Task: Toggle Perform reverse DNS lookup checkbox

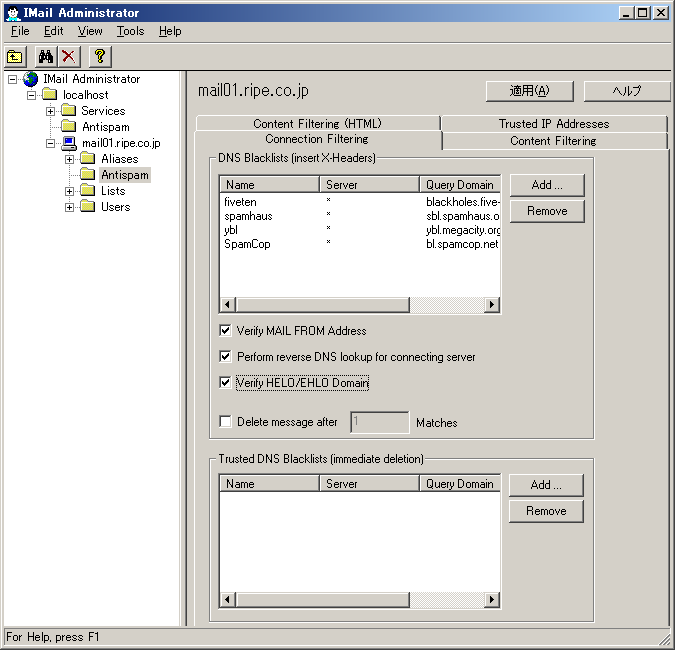Action: coord(225,356)
